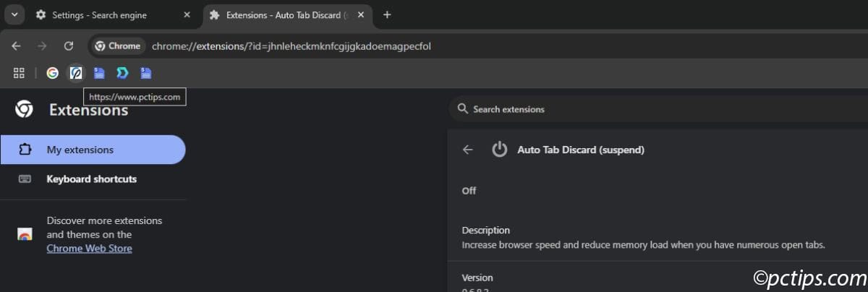Reload the current page

69,46
